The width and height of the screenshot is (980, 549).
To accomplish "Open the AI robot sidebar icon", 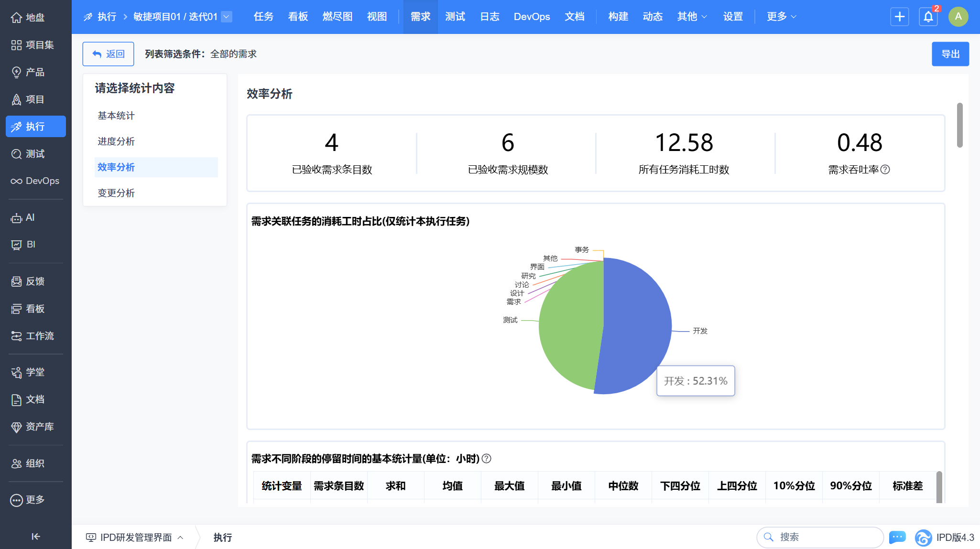I will pos(16,218).
